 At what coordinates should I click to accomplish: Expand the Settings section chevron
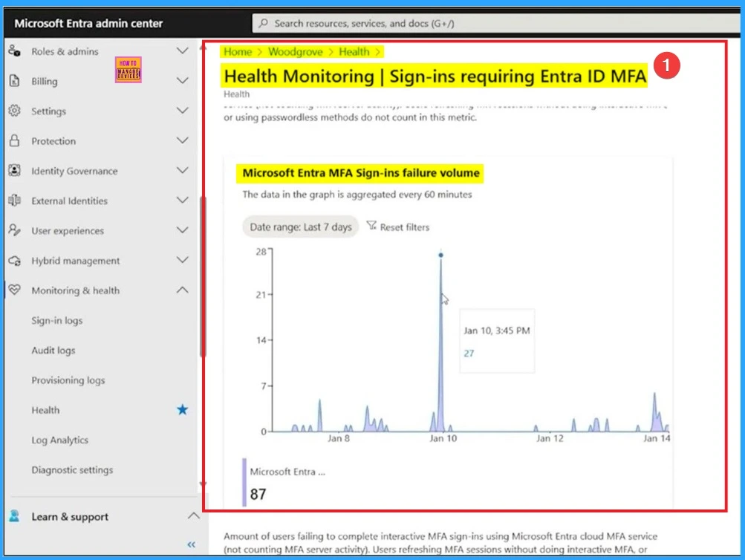[183, 111]
